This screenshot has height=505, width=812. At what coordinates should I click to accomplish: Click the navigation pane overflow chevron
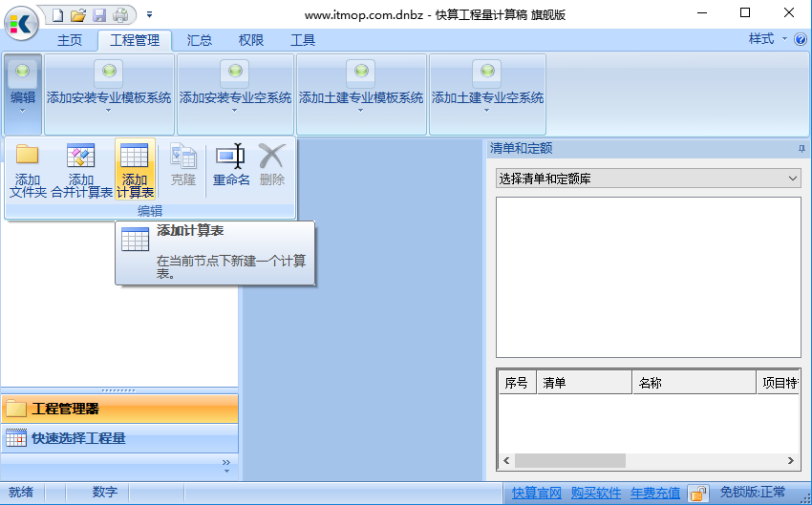coord(226,465)
